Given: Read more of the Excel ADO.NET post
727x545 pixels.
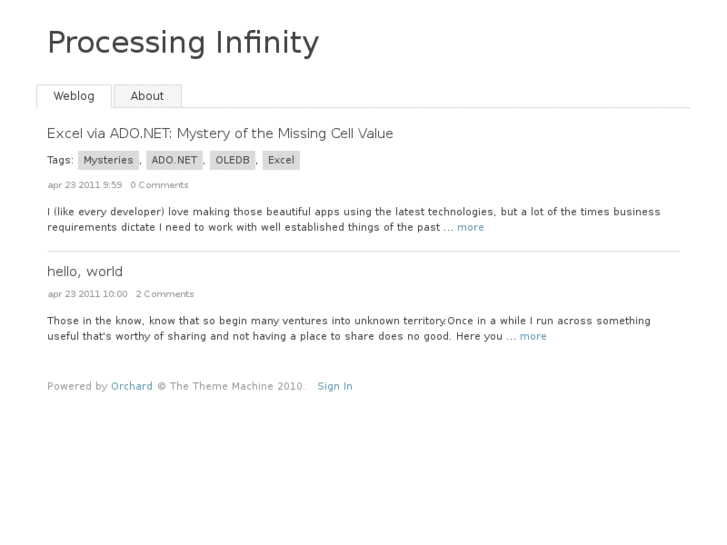Looking at the screenshot, I should pyautogui.click(x=470, y=227).
